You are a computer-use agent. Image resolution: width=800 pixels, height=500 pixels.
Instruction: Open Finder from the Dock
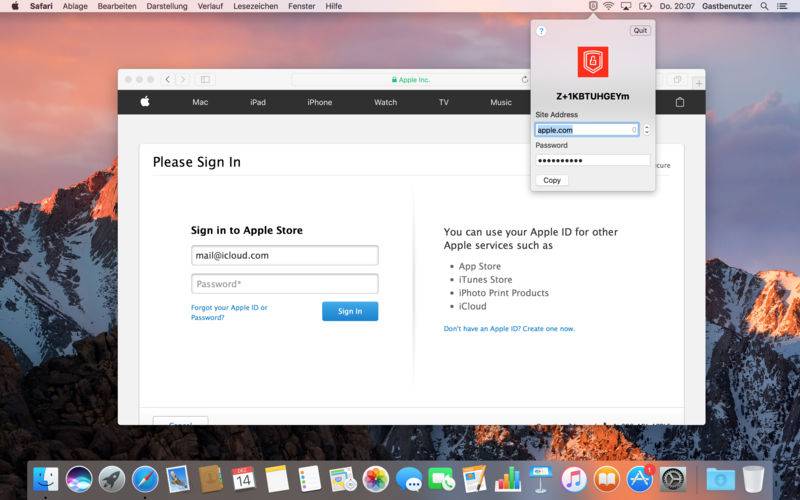46,479
